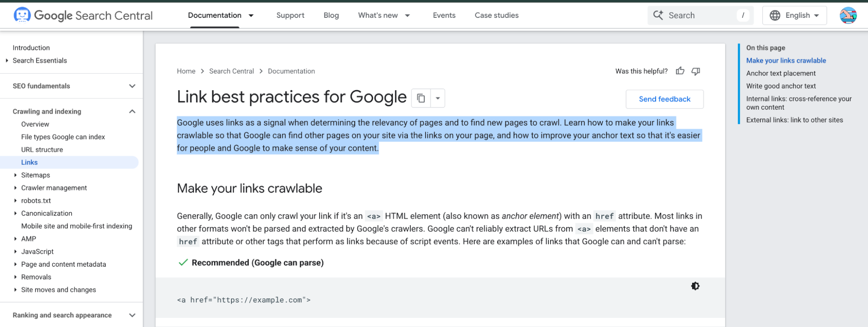
Task: Open the Introduction sidebar page
Action: pyautogui.click(x=31, y=48)
